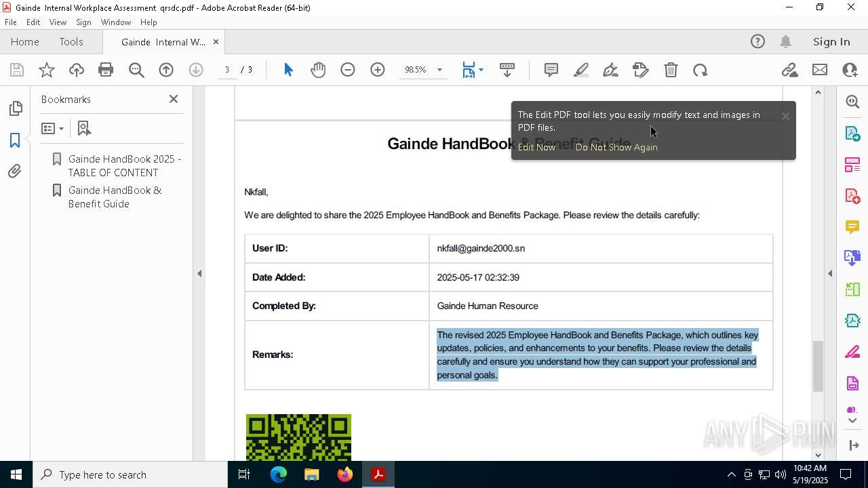Close the Bookmarks panel
This screenshot has width=868, height=488.
click(x=174, y=99)
